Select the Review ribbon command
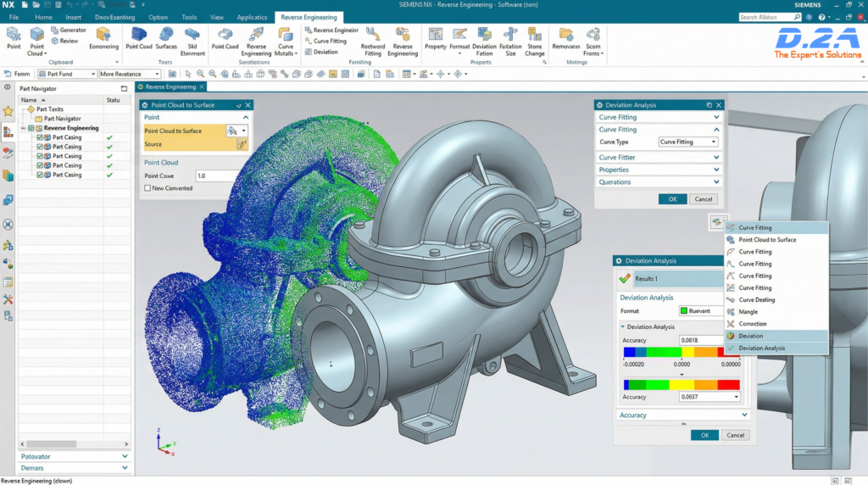868x485 pixels. click(x=64, y=41)
